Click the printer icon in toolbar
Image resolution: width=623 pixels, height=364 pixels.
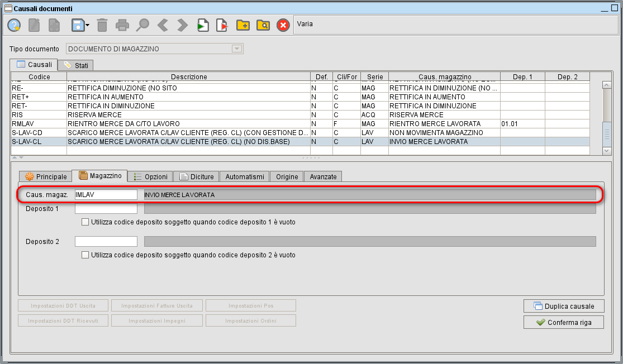(x=122, y=25)
